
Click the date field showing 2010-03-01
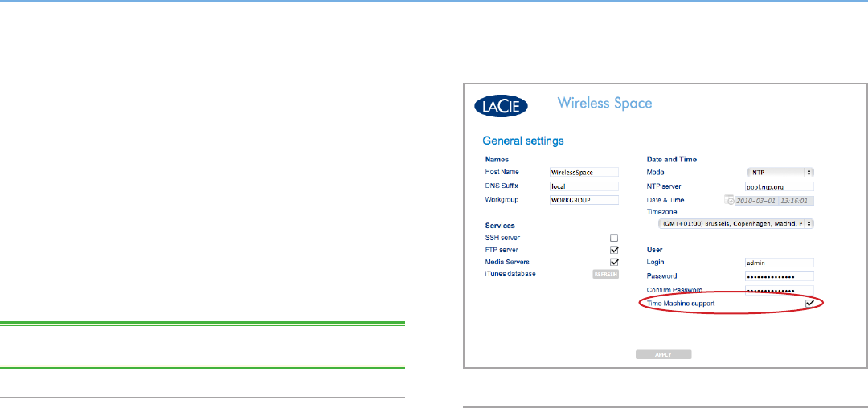pyautogui.click(x=756, y=201)
